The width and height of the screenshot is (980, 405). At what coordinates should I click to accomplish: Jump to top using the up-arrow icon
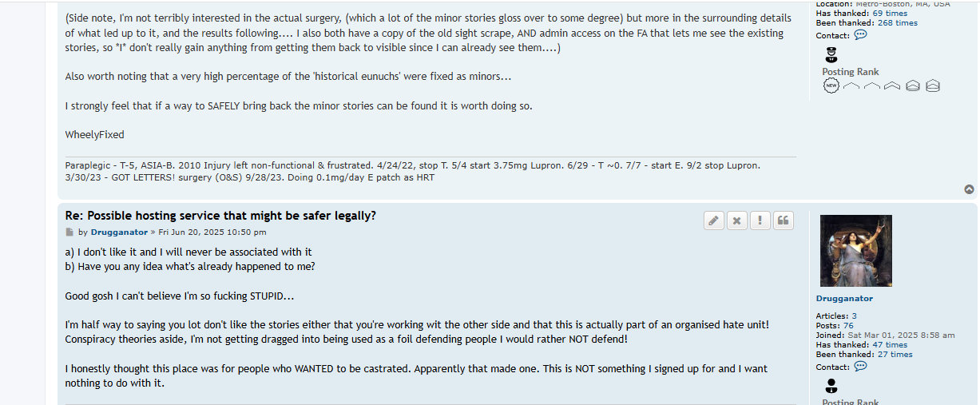[969, 189]
